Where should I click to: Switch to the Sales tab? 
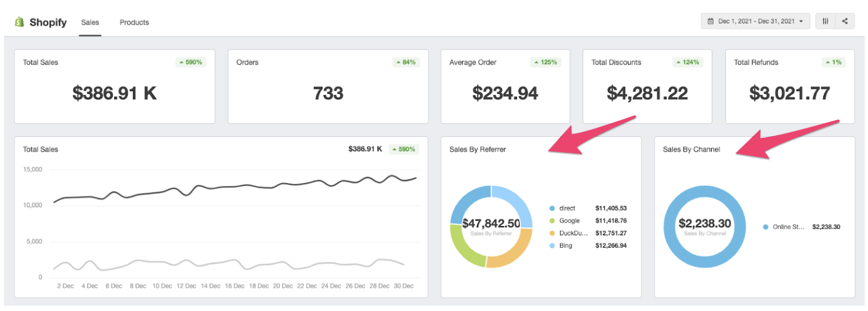tap(90, 23)
